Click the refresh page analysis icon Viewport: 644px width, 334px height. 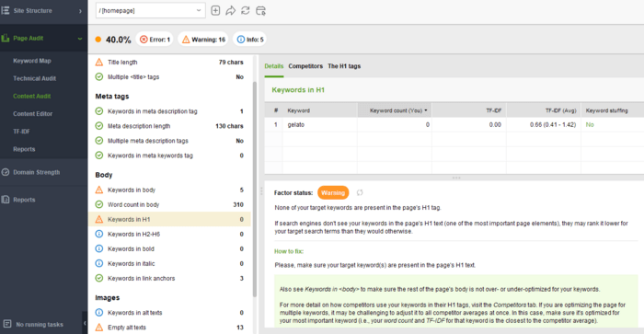click(x=246, y=11)
